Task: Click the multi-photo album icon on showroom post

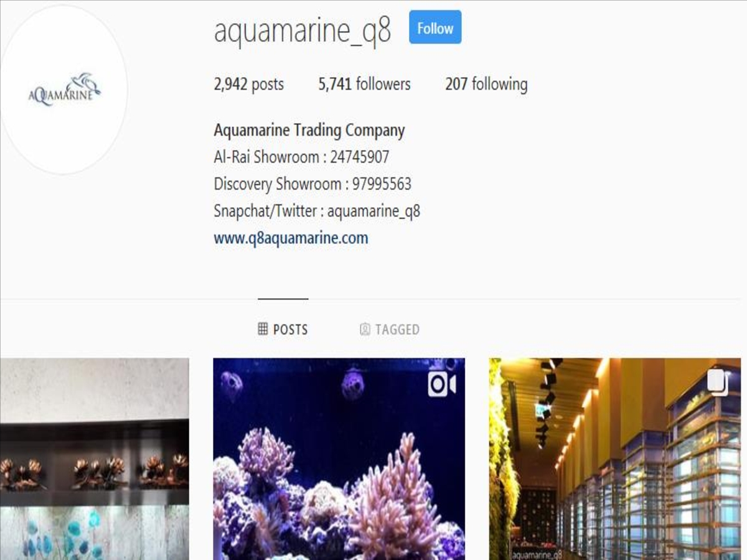Action: pos(717,383)
